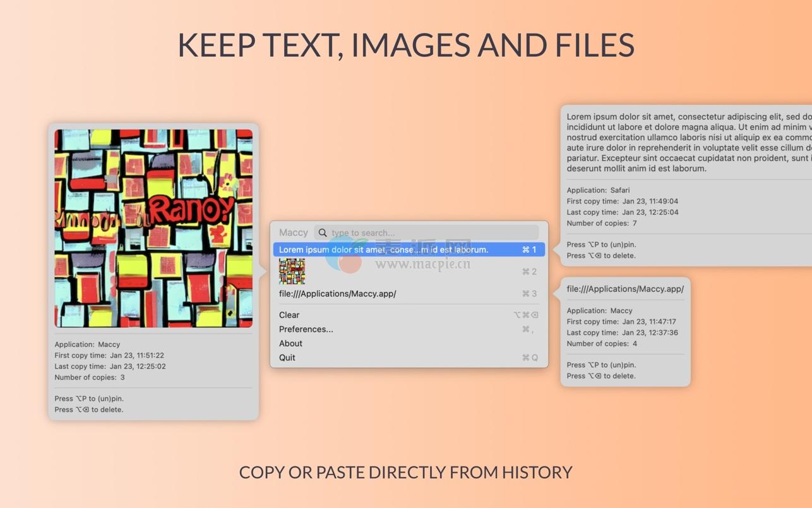The width and height of the screenshot is (812, 508).
Task: Click the magnifying glass search icon
Action: pyautogui.click(x=323, y=233)
